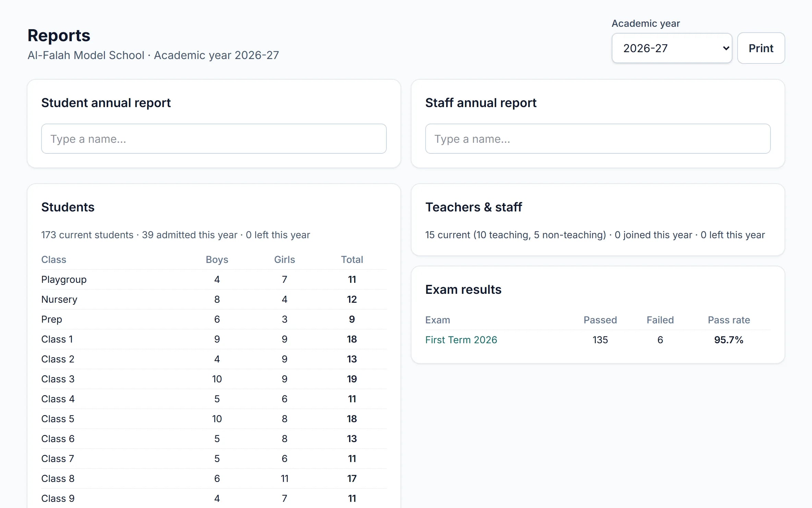Select the Class 4 row label
812x508 pixels.
[x=58, y=399]
